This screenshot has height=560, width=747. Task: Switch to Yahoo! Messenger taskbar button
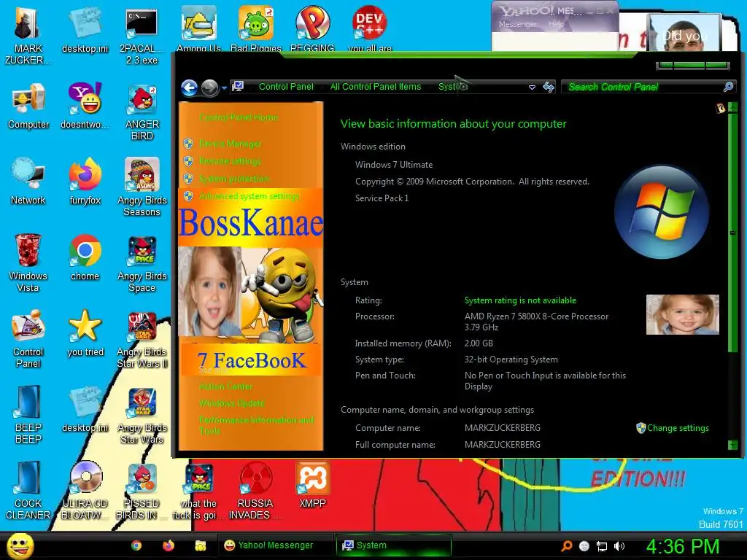pos(275,545)
